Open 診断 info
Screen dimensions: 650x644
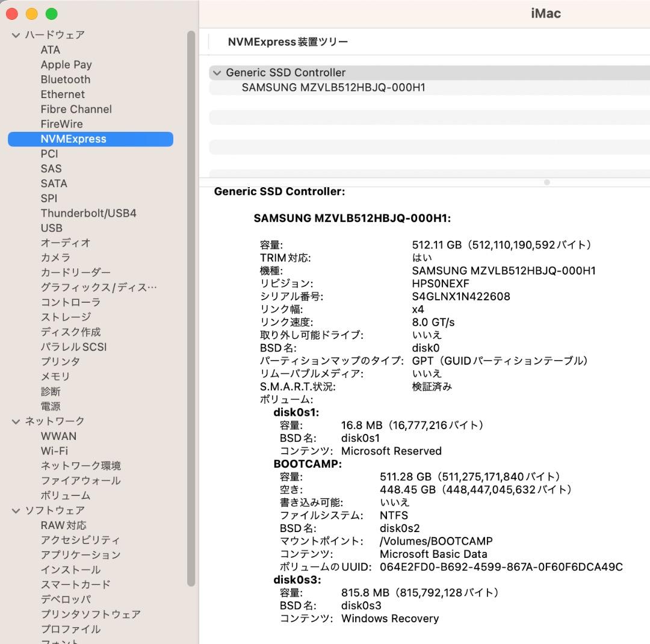pyautogui.click(x=51, y=391)
